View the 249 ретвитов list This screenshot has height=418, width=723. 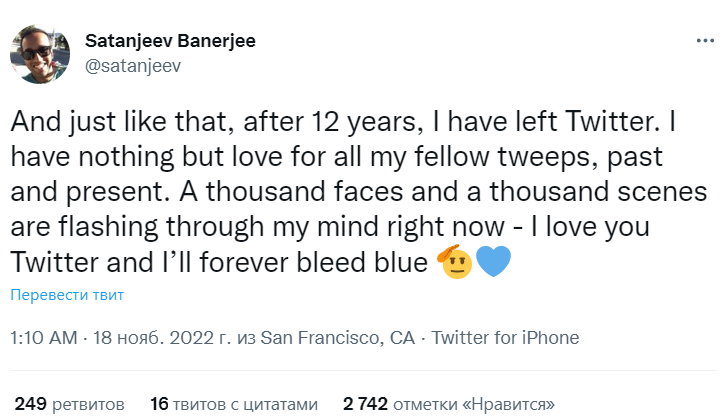tap(70, 404)
